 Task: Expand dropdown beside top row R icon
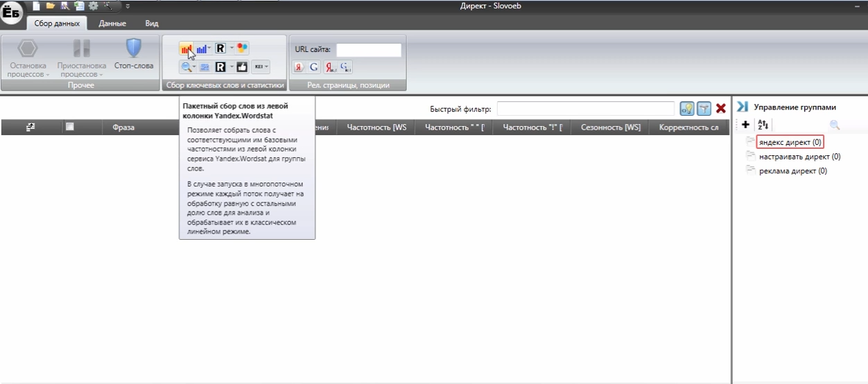(232, 49)
